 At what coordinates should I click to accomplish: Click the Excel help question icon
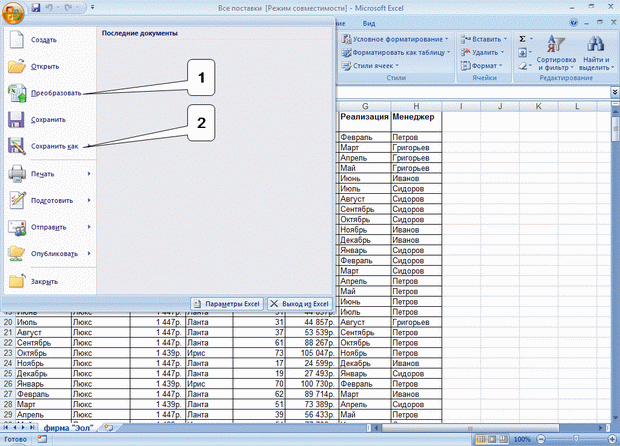pos(573,23)
